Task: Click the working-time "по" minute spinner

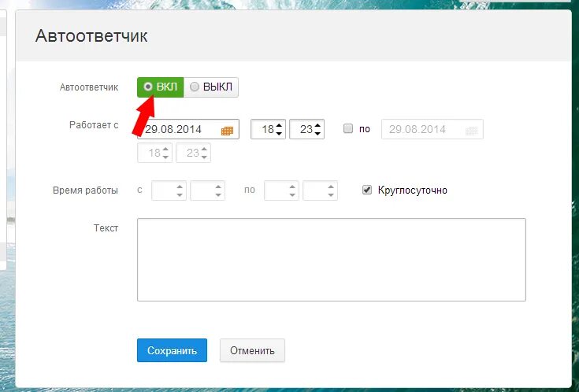Action: point(320,190)
